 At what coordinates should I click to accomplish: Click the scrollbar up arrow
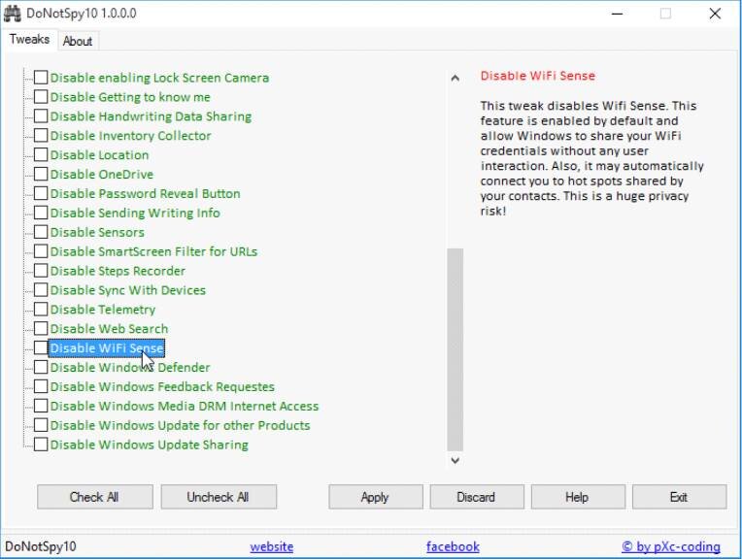455,78
